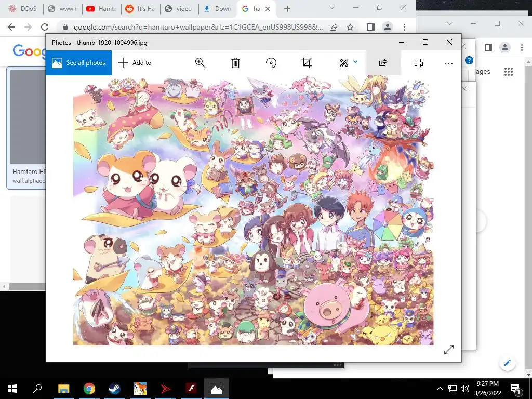The width and height of the screenshot is (532, 399).
Task: Open the Chrome profile avatar
Action: click(x=387, y=27)
